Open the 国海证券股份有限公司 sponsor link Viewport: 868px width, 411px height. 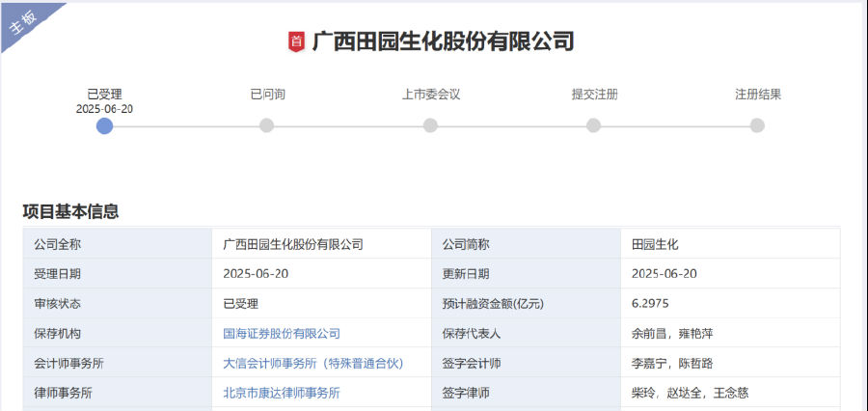tap(282, 334)
